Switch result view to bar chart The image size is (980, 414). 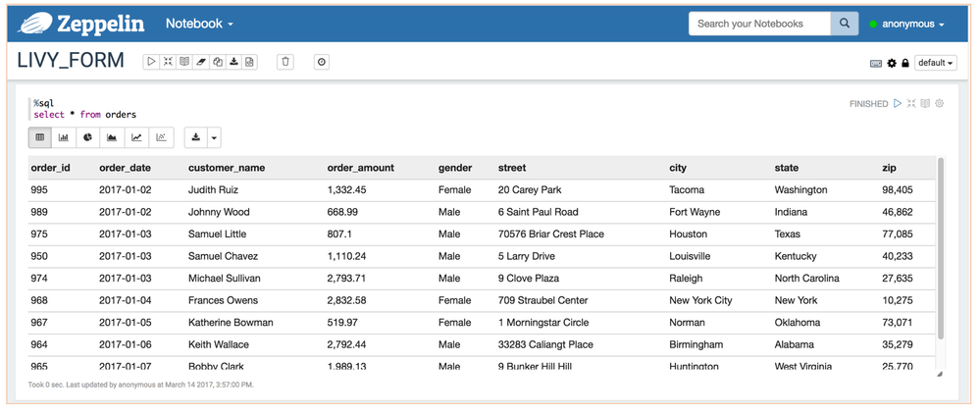[x=64, y=137]
